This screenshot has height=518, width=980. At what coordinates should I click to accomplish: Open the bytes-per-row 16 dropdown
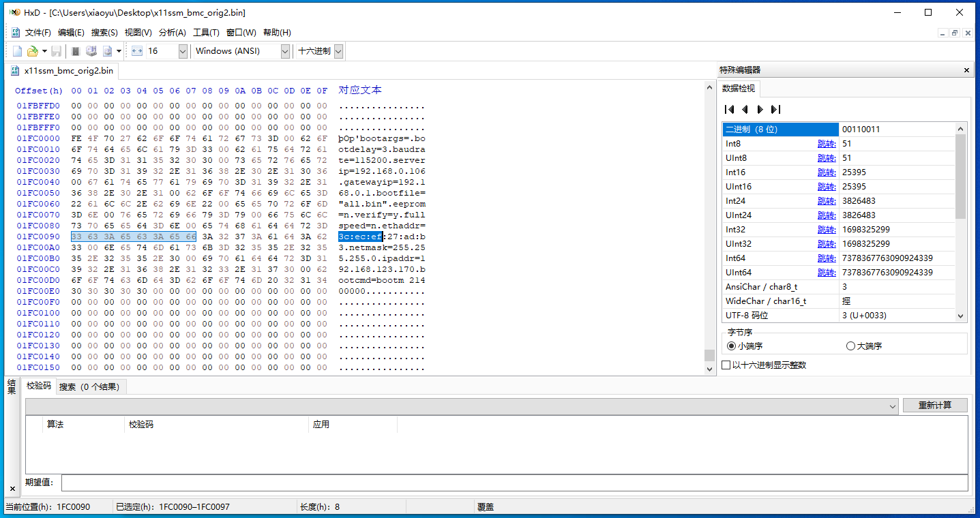[x=183, y=51]
